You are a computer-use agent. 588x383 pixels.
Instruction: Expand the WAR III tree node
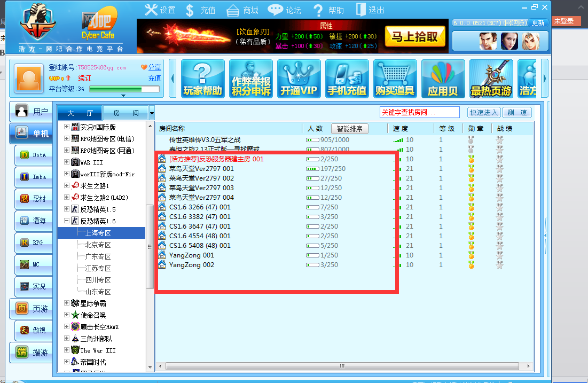[x=67, y=162]
